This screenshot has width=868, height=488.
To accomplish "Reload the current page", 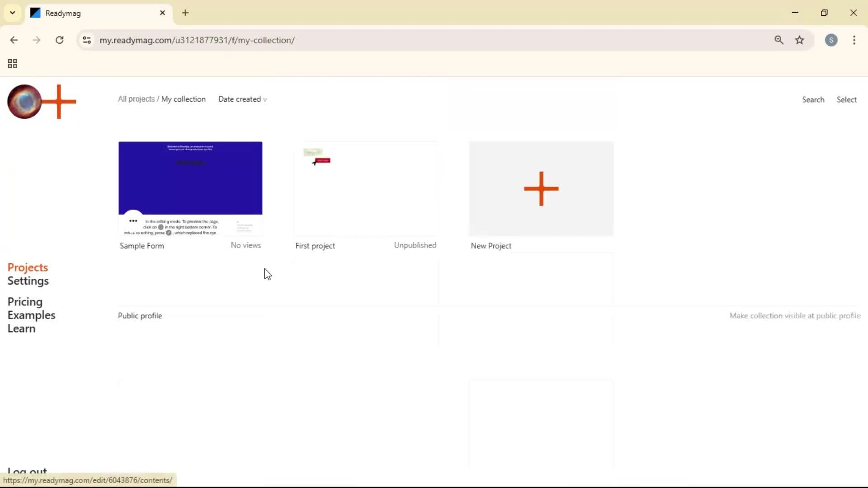I will [59, 40].
